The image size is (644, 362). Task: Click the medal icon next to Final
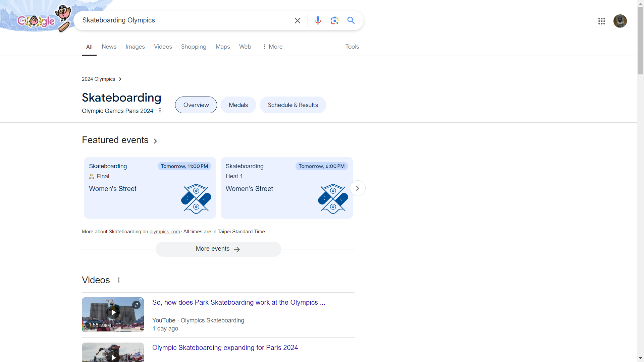[91, 177]
